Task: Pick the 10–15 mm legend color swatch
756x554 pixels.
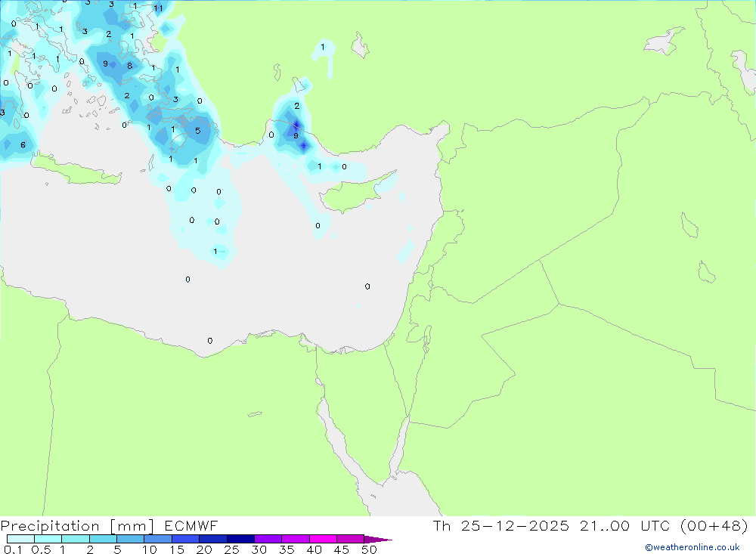Action: click(158, 539)
